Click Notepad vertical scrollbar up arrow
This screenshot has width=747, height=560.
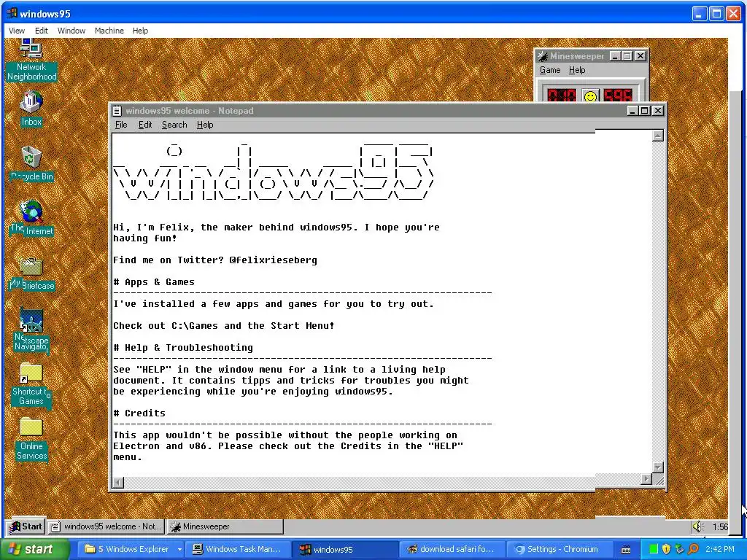pyautogui.click(x=657, y=136)
